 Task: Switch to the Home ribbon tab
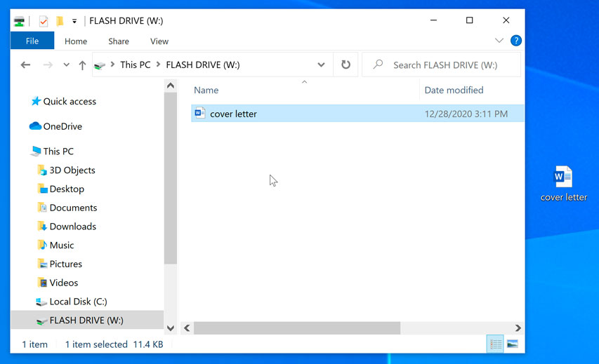pos(76,41)
